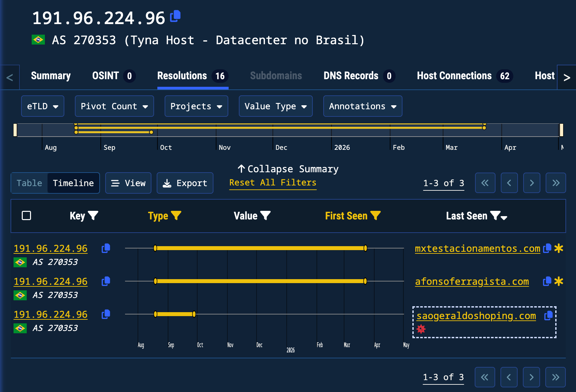Copy mxtestacionamentos.com domain value

click(x=547, y=248)
